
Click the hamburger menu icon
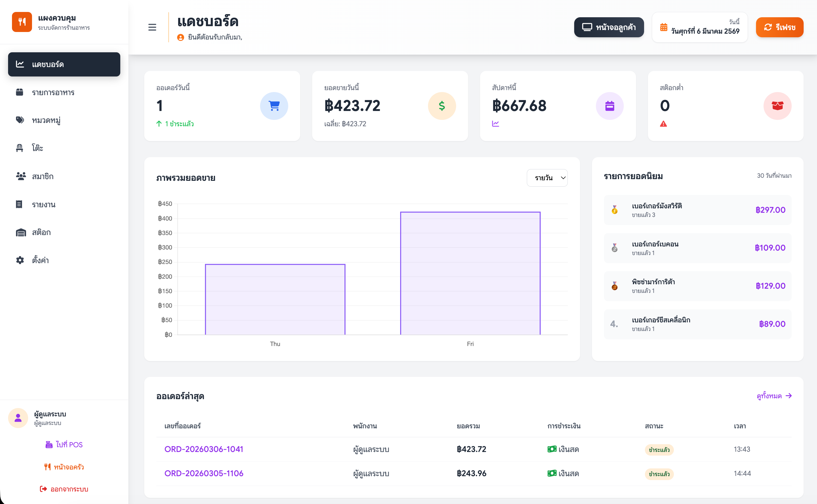click(x=152, y=27)
